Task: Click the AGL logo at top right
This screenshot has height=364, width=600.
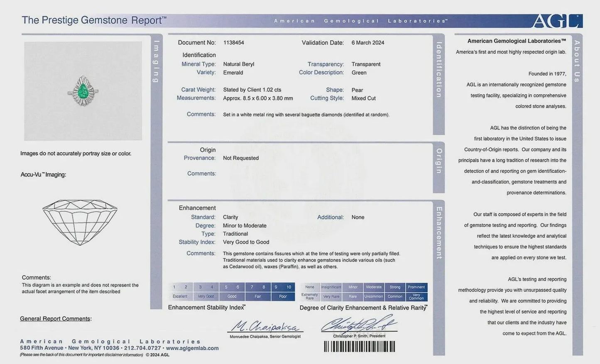Action: coord(557,21)
